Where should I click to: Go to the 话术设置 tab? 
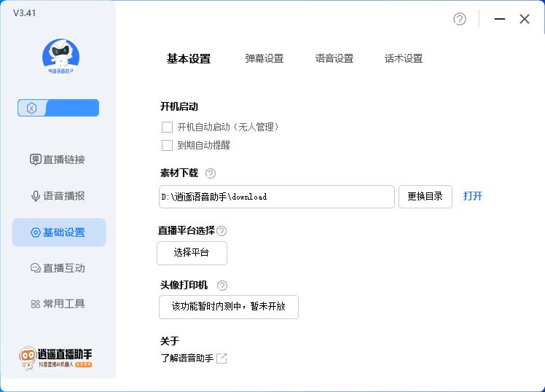[x=404, y=59]
